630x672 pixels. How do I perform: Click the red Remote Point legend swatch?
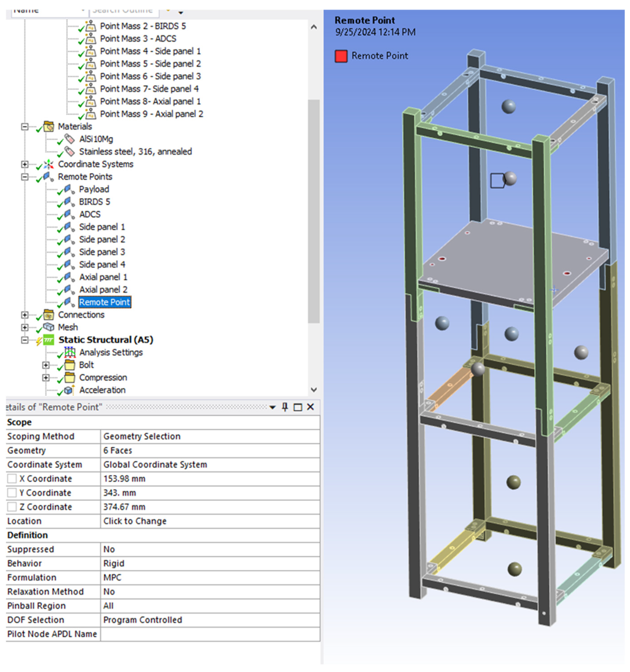click(x=341, y=56)
